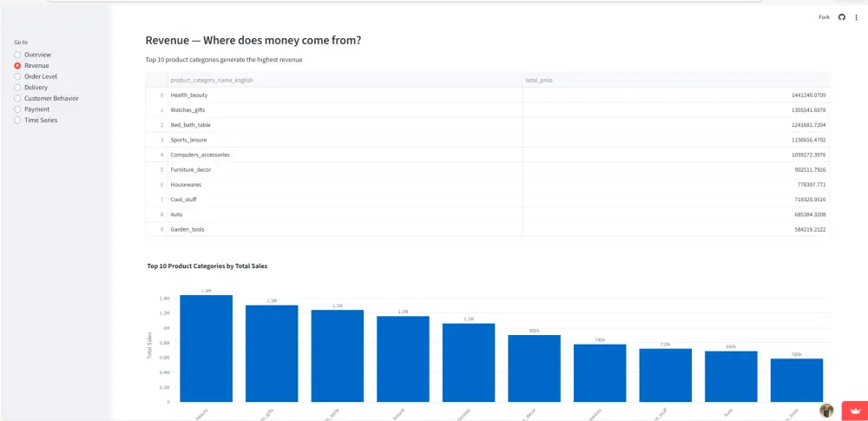
Task: Click the red Streamlit crown badge
Action: [x=855, y=411]
